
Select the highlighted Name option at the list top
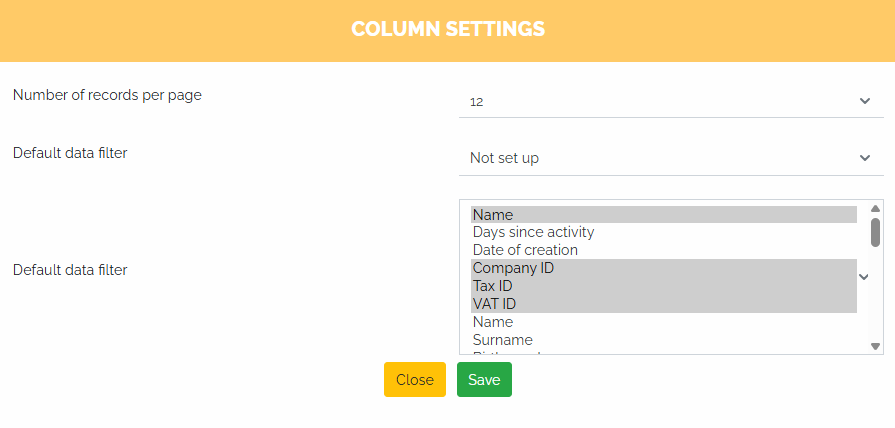(x=663, y=214)
